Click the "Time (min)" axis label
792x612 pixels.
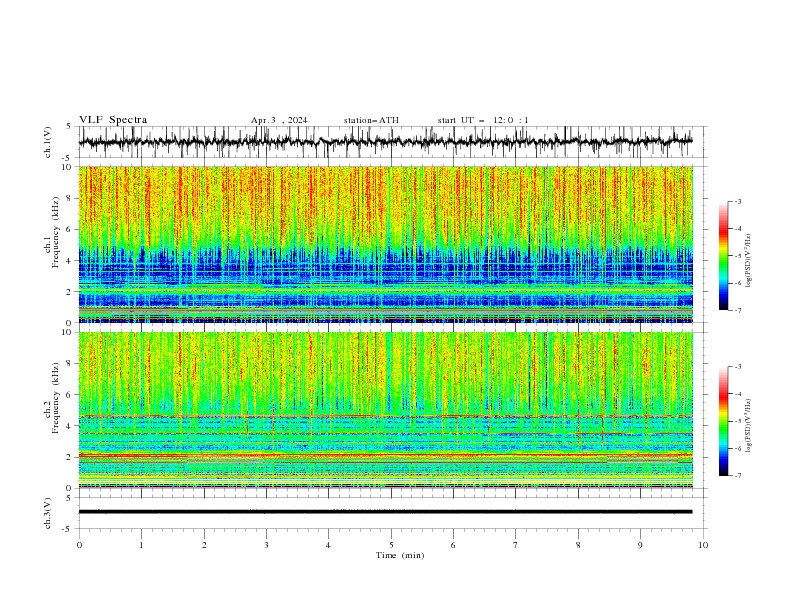[x=400, y=555]
